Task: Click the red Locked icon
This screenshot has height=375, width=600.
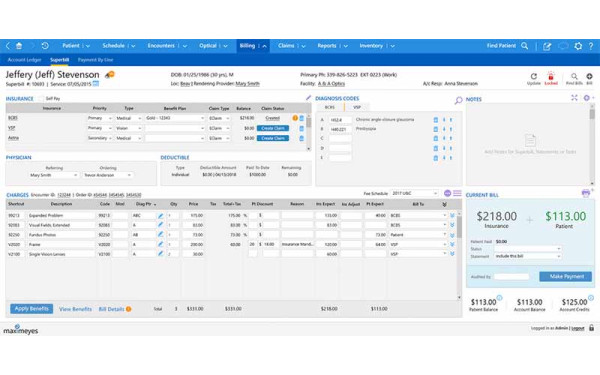Action: pos(551,76)
